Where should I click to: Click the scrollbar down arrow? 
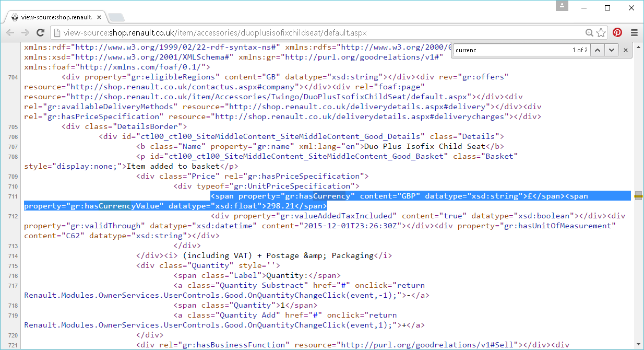[638, 345]
